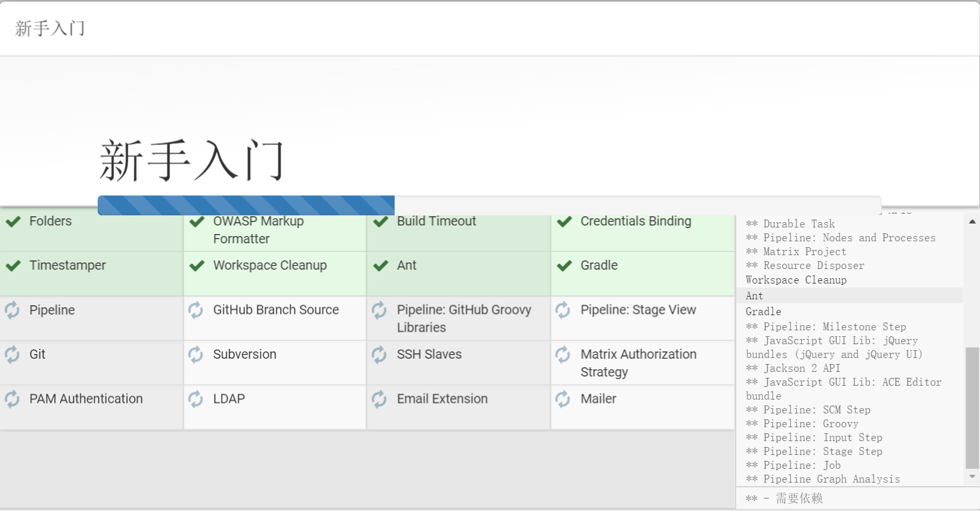Image resolution: width=980 pixels, height=511 pixels.
Task: Click the PAM Authentication plugin label
Action: click(x=86, y=399)
